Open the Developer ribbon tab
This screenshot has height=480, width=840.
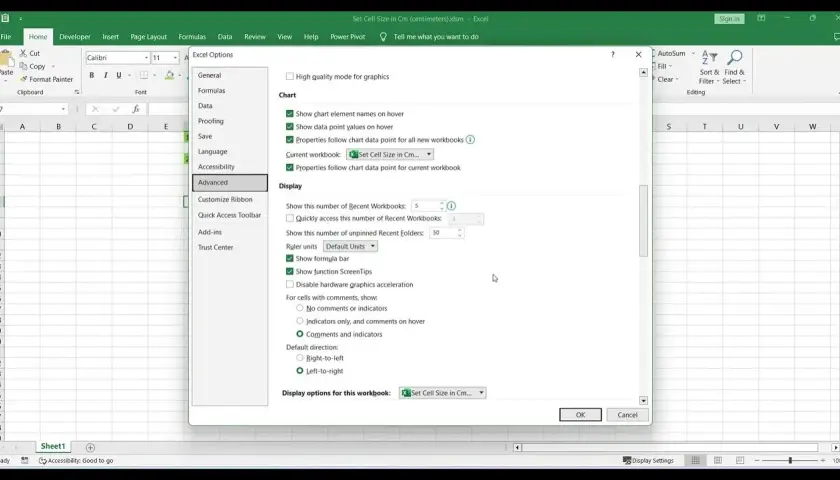(x=75, y=37)
